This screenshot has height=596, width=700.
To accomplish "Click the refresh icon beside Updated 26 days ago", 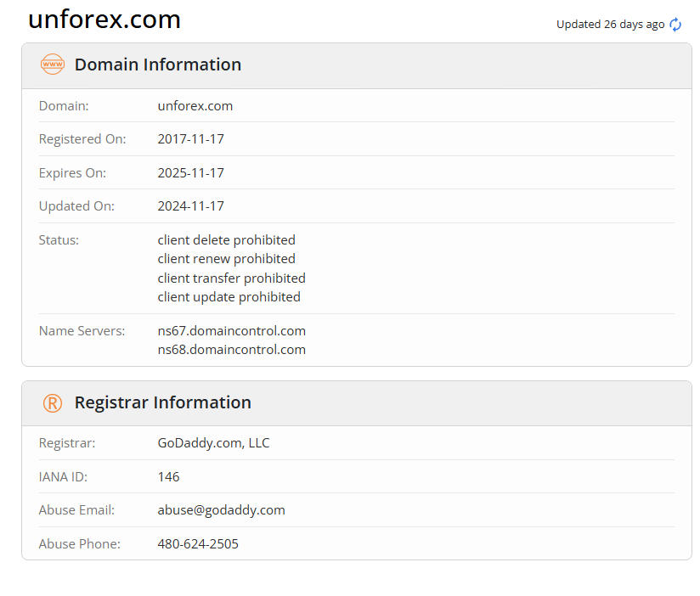I will 675,25.
